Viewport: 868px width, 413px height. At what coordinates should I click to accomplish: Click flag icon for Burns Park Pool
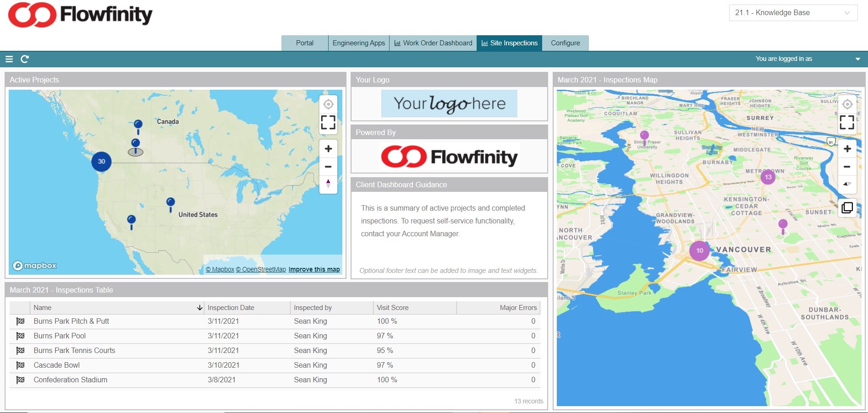pos(20,336)
